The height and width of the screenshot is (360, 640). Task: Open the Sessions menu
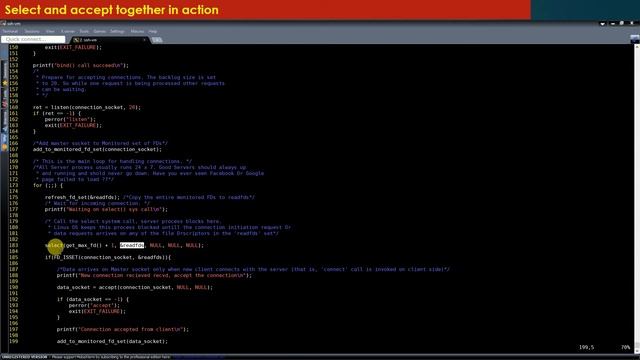tap(32, 31)
